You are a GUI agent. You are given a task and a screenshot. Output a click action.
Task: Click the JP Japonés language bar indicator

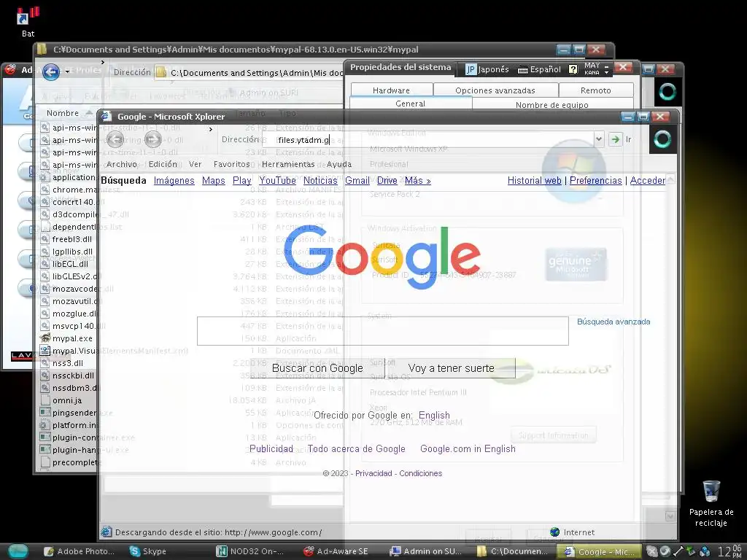click(487, 69)
